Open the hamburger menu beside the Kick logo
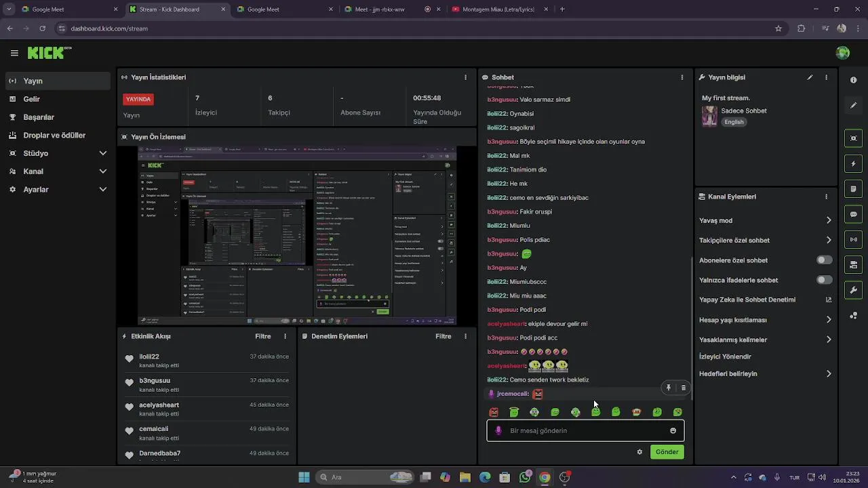 (x=14, y=53)
